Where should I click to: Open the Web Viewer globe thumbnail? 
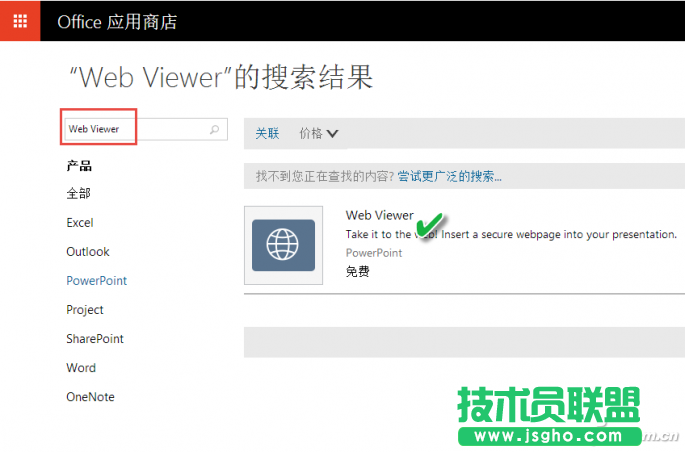click(284, 245)
